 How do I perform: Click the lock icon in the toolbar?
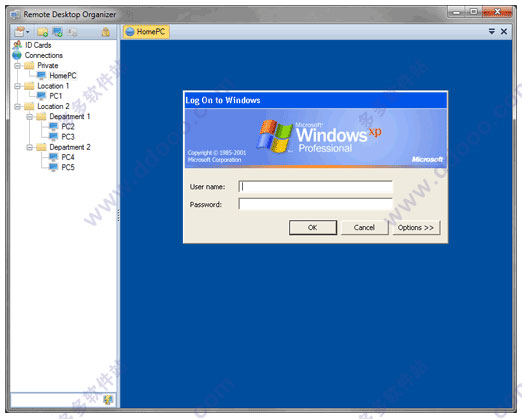click(106, 32)
